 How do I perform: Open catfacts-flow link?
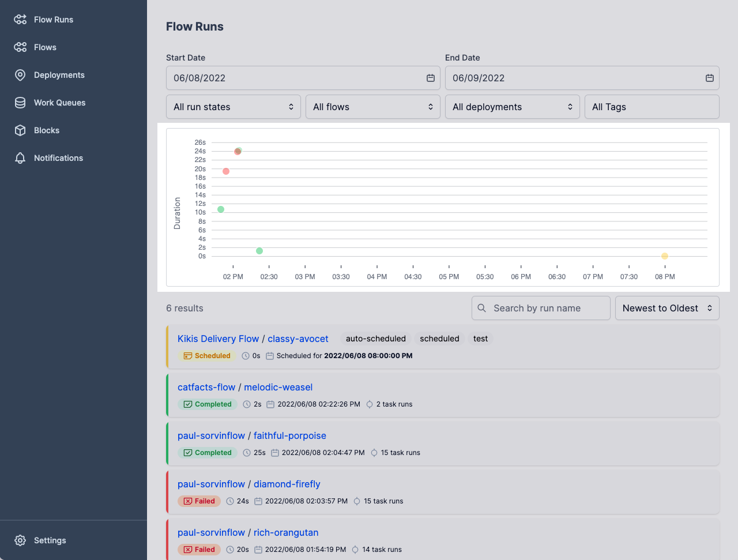click(206, 387)
